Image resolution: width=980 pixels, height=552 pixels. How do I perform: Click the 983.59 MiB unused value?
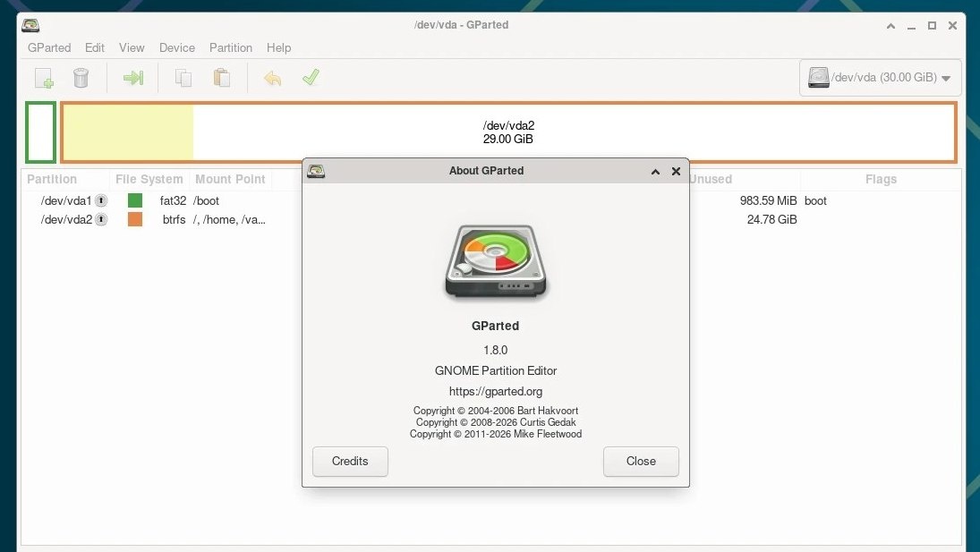pyautogui.click(x=768, y=200)
